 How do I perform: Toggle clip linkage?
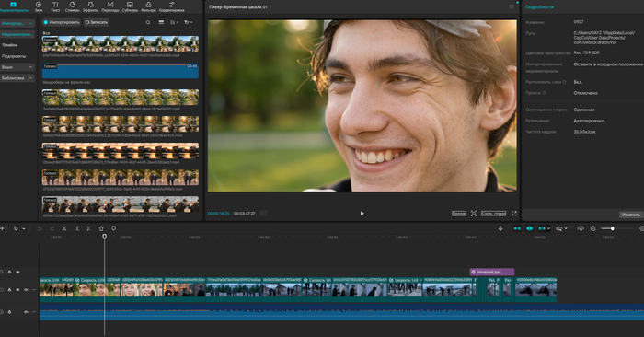542,228
